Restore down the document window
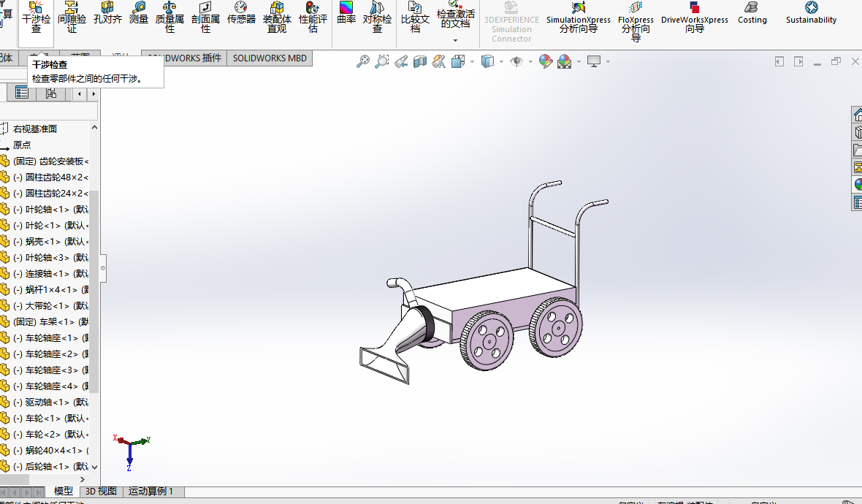 [x=836, y=61]
